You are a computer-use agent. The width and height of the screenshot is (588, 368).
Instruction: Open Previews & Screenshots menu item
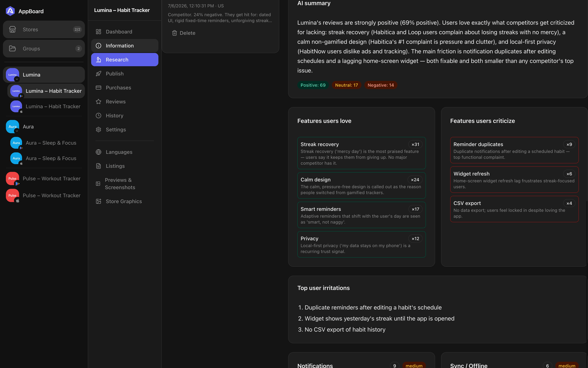(125, 184)
